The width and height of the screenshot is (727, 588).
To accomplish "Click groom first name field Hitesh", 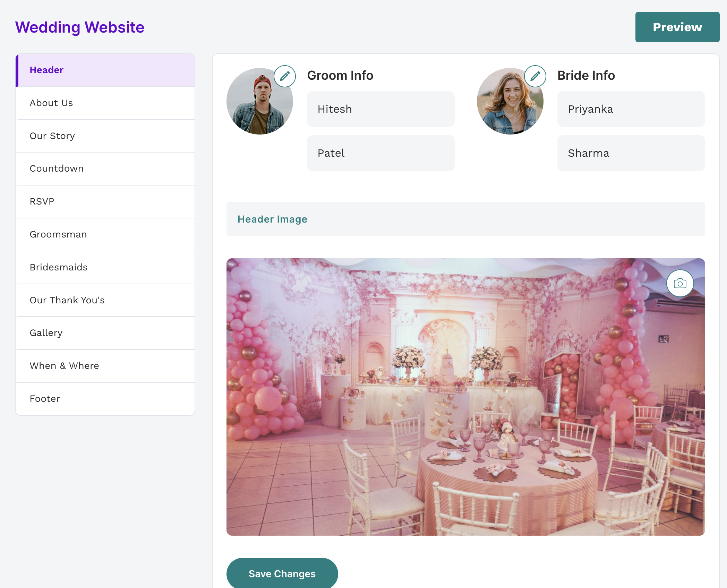I will (380, 109).
